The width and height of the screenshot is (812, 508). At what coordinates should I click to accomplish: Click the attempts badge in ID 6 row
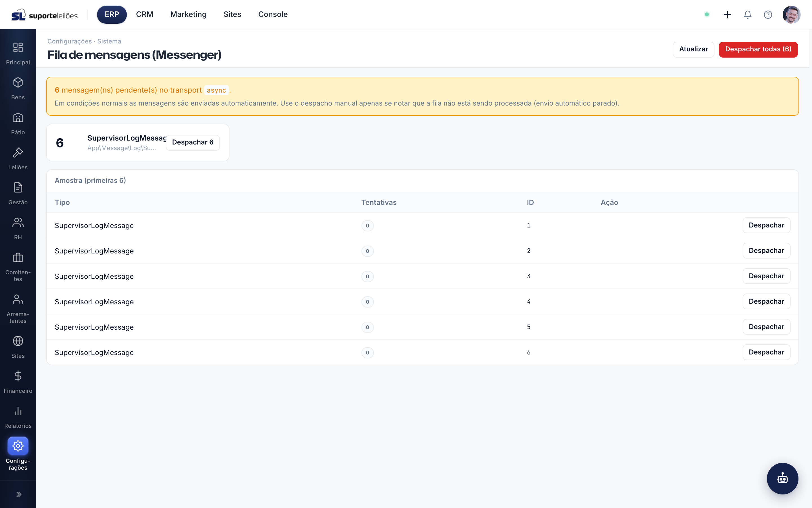coord(367,352)
